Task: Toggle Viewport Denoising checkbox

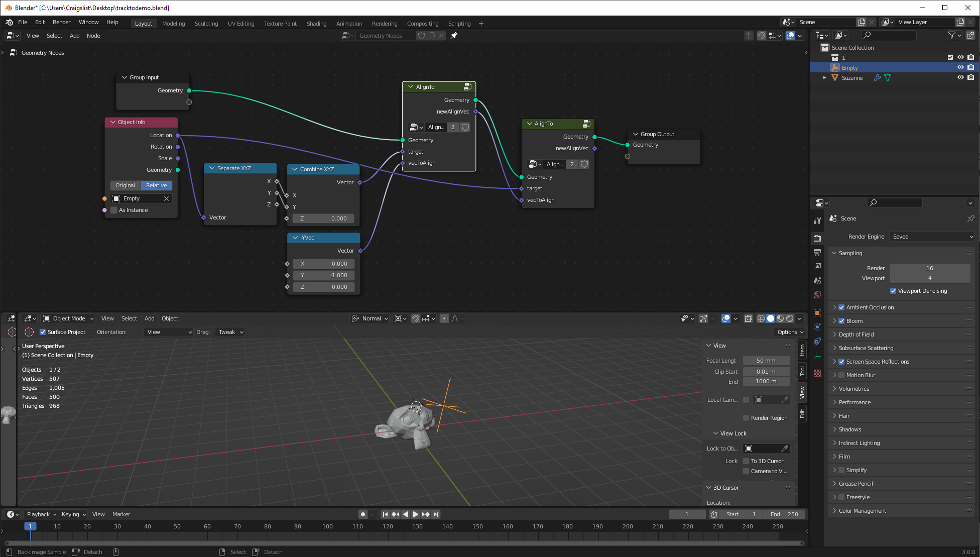Action: pyautogui.click(x=893, y=290)
